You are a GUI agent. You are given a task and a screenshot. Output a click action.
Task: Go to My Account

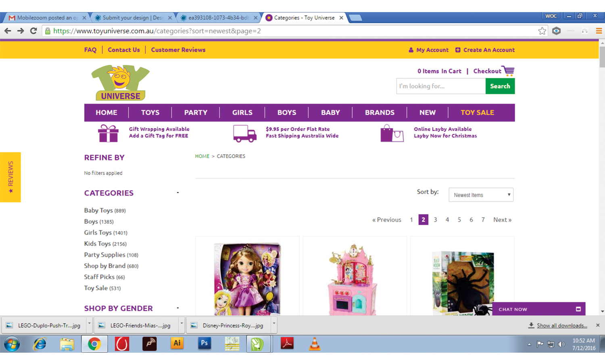(428, 50)
